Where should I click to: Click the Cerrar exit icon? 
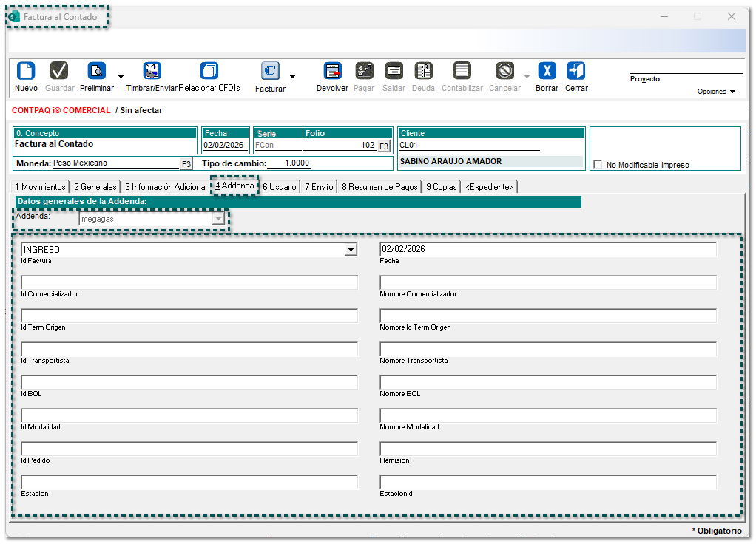click(x=576, y=71)
